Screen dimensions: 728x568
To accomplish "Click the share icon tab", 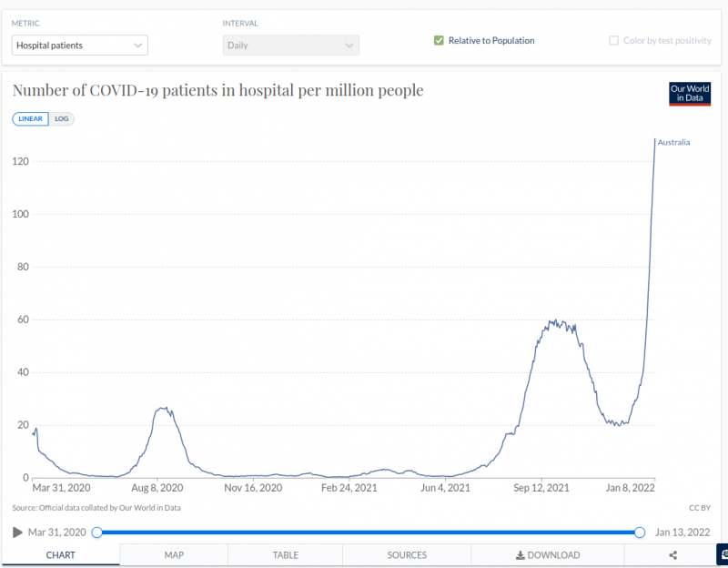I will (x=672, y=555).
